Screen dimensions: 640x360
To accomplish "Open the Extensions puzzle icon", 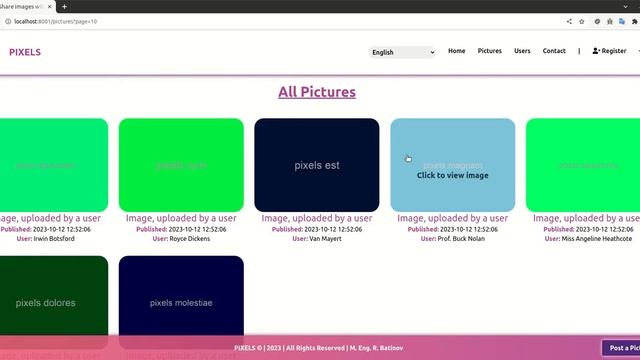I will (x=634, y=22).
